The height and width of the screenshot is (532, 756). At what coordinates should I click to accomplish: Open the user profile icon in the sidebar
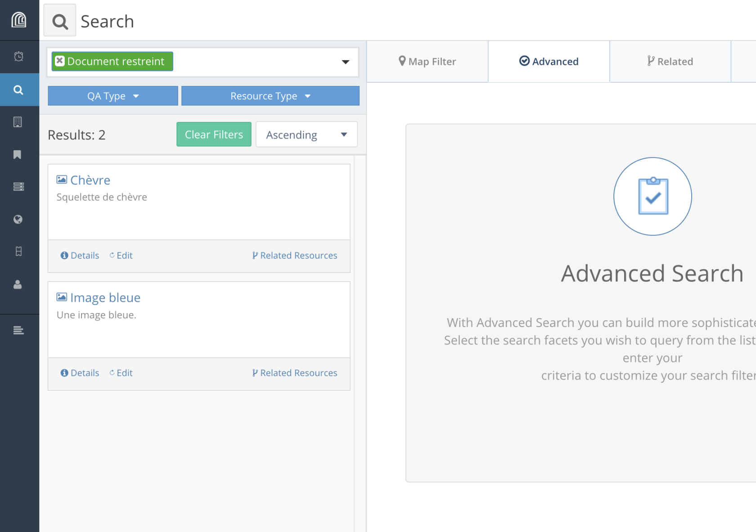tap(18, 285)
